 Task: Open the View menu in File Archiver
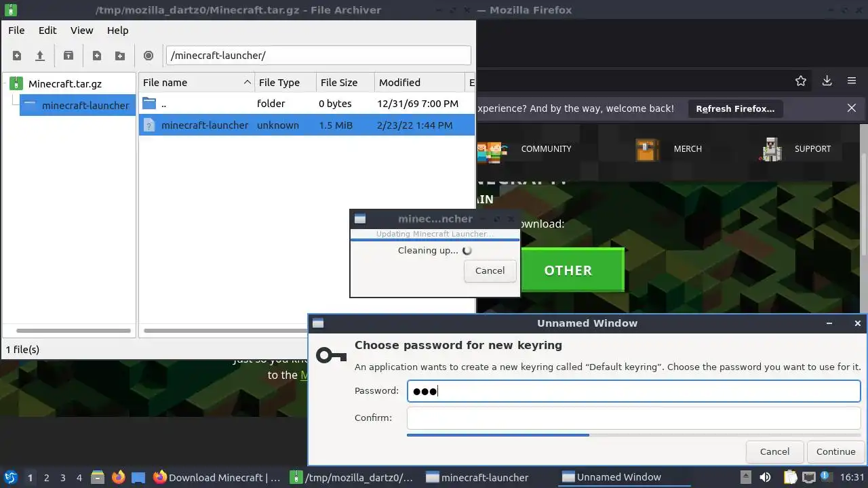click(82, 30)
